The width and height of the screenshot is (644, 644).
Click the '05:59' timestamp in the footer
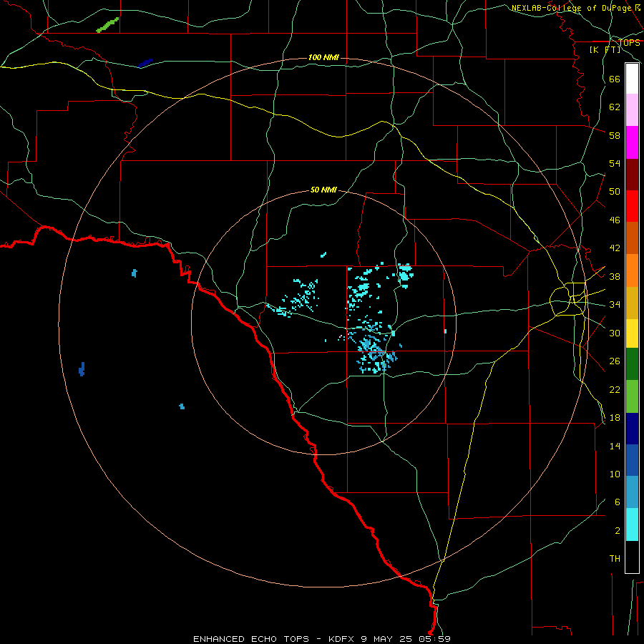435,639
